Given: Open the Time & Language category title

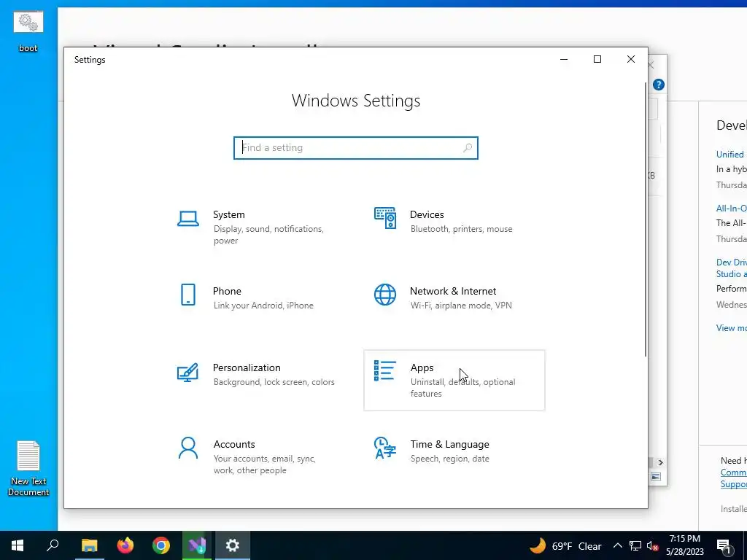Looking at the screenshot, I should point(449,444).
